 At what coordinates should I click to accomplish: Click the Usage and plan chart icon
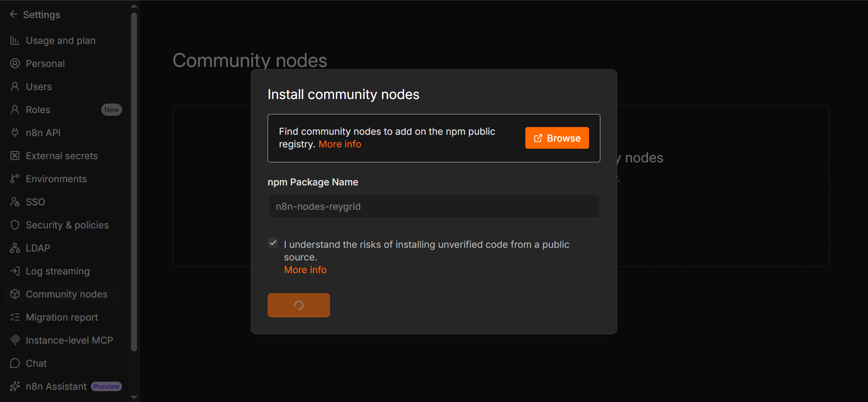15,41
